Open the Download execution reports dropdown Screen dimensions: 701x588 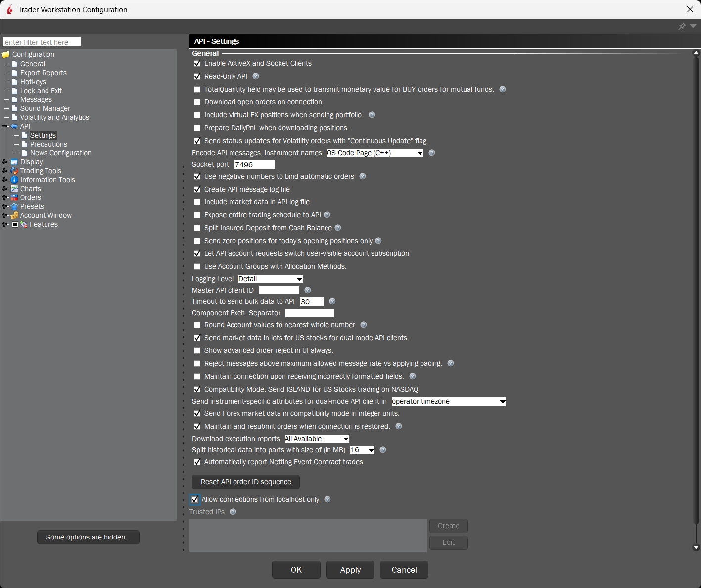click(316, 439)
